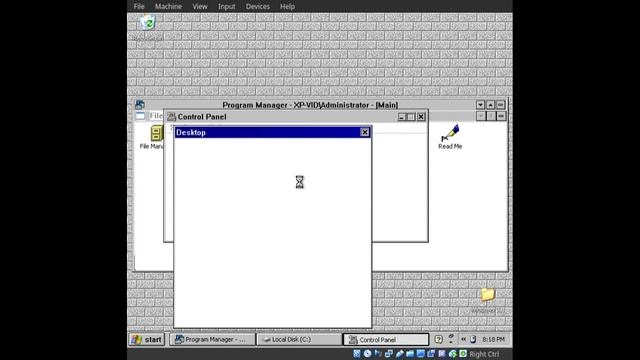Open the Read Me icon in Program Manager

(x=450, y=133)
